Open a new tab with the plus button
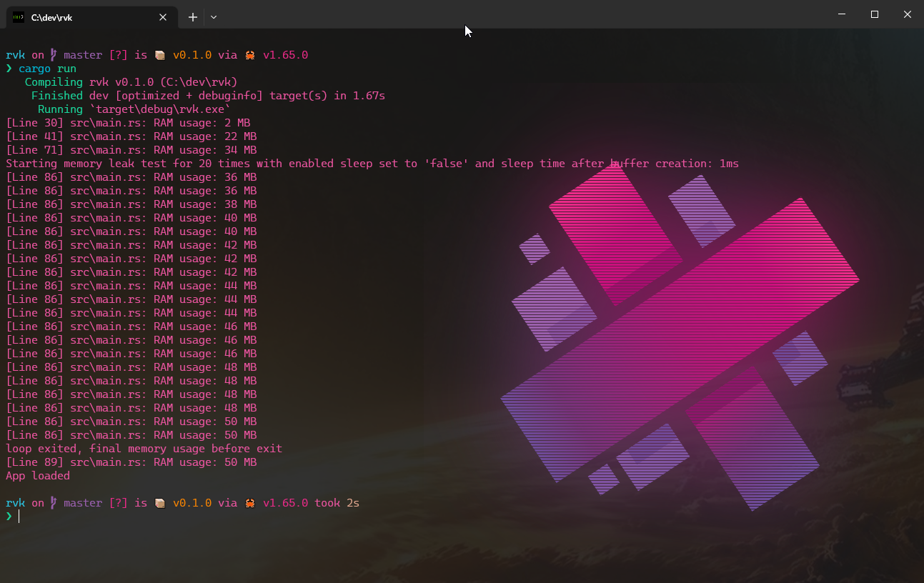The image size is (924, 583). click(192, 16)
